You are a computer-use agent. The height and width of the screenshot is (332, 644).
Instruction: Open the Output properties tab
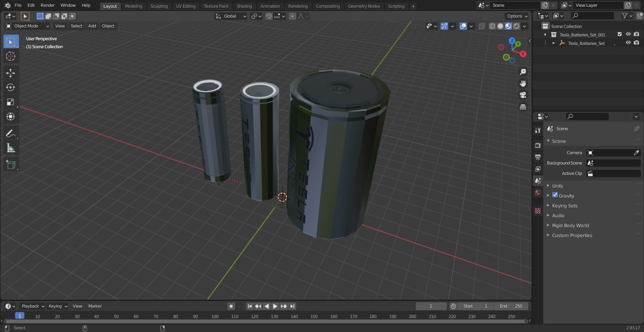[x=538, y=157]
